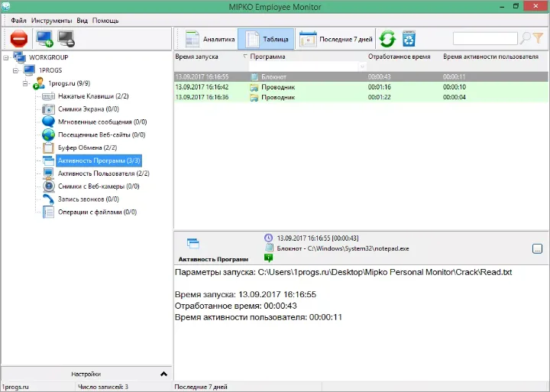Select the 1PROGS computer entry
This screenshot has height=392, width=550.
[x=50, y=70]
